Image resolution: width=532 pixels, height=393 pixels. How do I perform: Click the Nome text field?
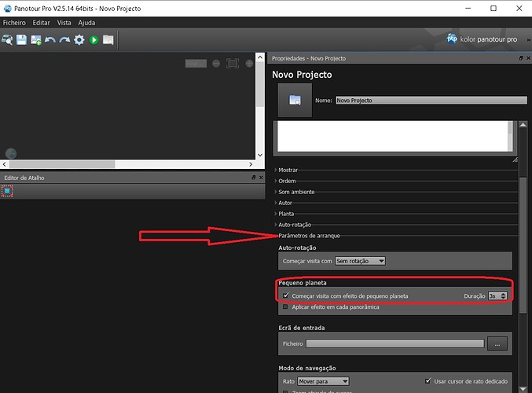pos(430,101)
